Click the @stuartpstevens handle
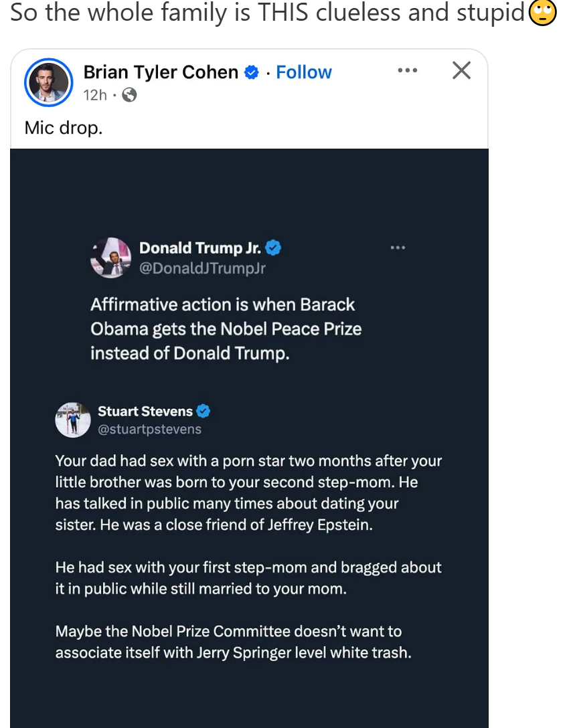The image size is (571, 728). click(149, 429)
